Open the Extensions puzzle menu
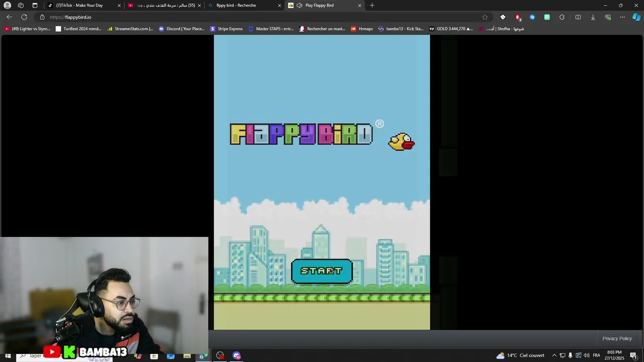644x362 pixels. [x=562, y=17]
